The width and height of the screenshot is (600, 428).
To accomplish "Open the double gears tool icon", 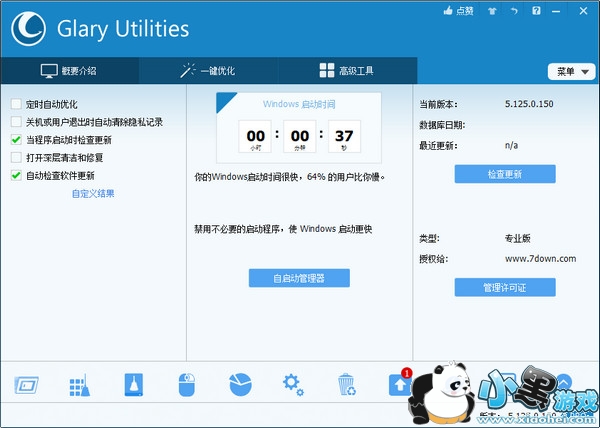I will (x=293, y=385).
